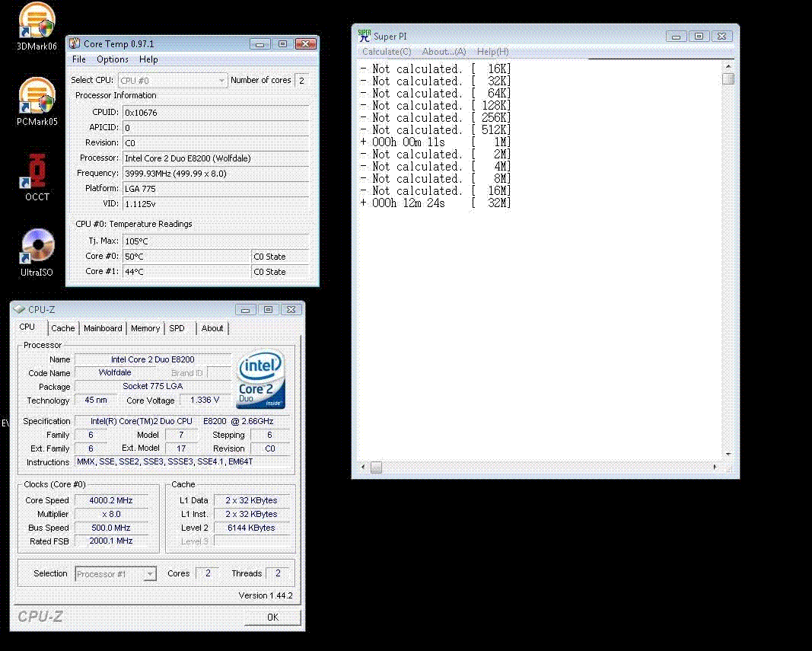Click the Version 1.44.2 text in CPU-Z
The height and width of the screenshot is (651, 812).
(266, 595)
